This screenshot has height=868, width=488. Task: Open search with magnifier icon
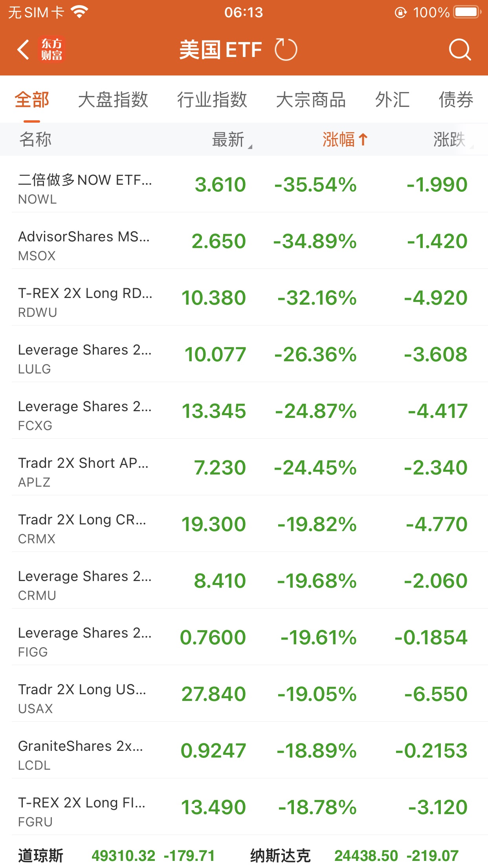pyautogui.click(x=459, y=50)
